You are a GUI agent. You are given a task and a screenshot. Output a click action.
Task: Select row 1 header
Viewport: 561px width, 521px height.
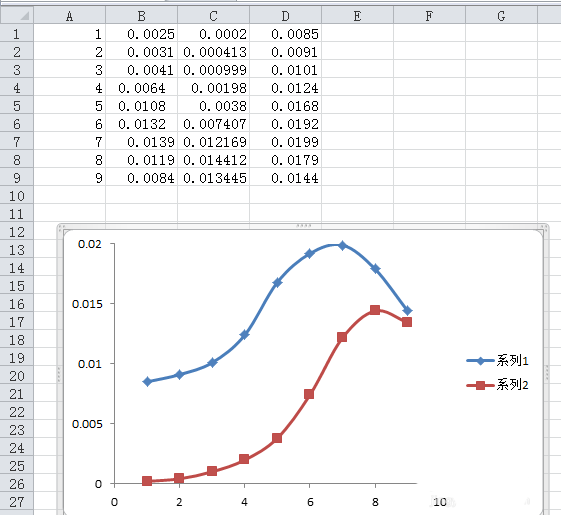[x=17, y=33]
